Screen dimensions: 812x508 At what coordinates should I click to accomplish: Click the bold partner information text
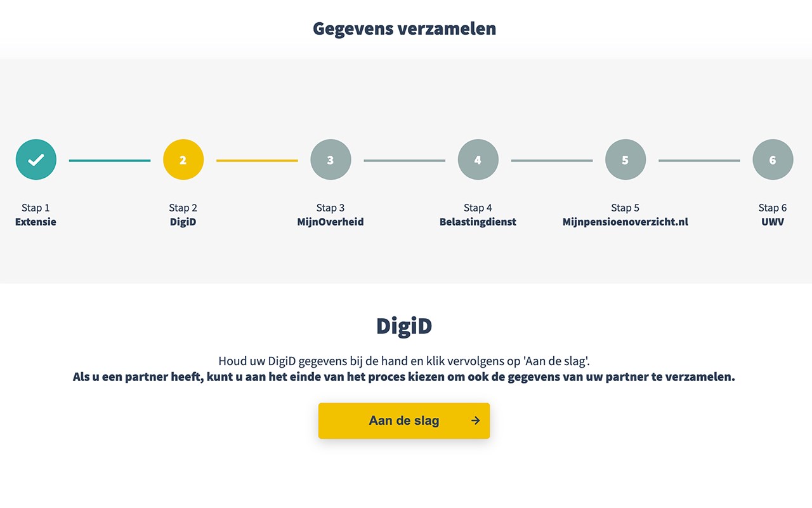point(403,377)
